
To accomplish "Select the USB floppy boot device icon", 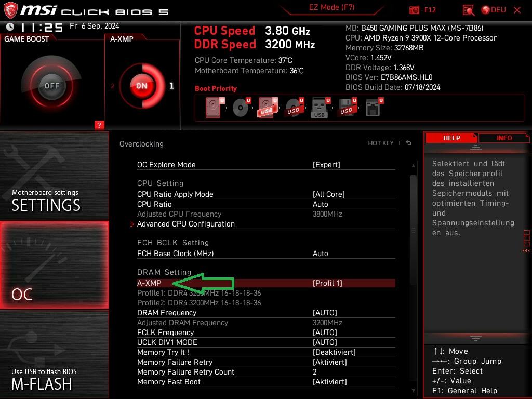I will [347, 108].
